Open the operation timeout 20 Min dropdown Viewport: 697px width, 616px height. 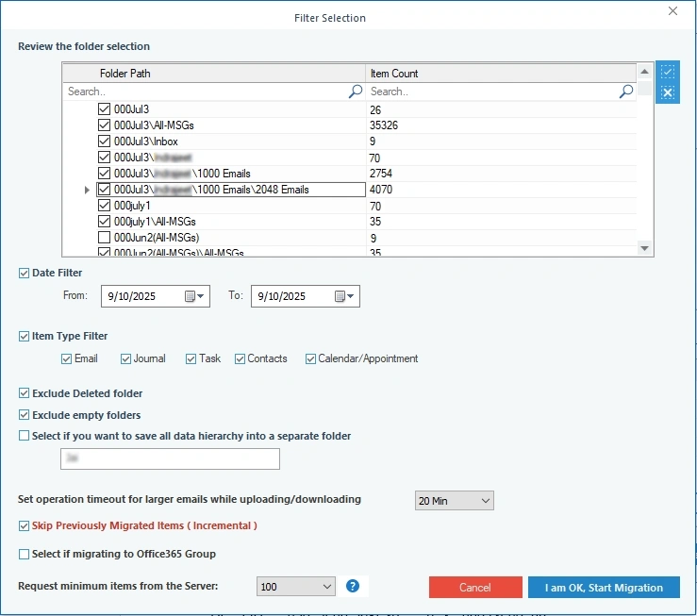point(455,501)
